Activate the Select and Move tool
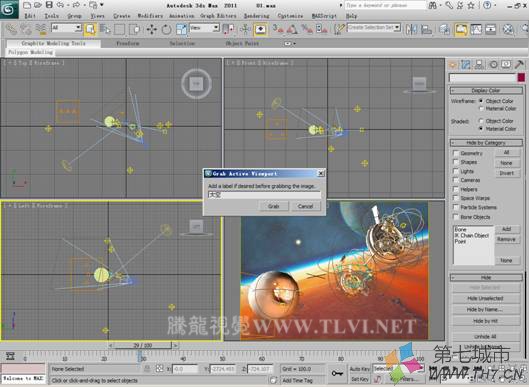529x387 pixels. 152,29
